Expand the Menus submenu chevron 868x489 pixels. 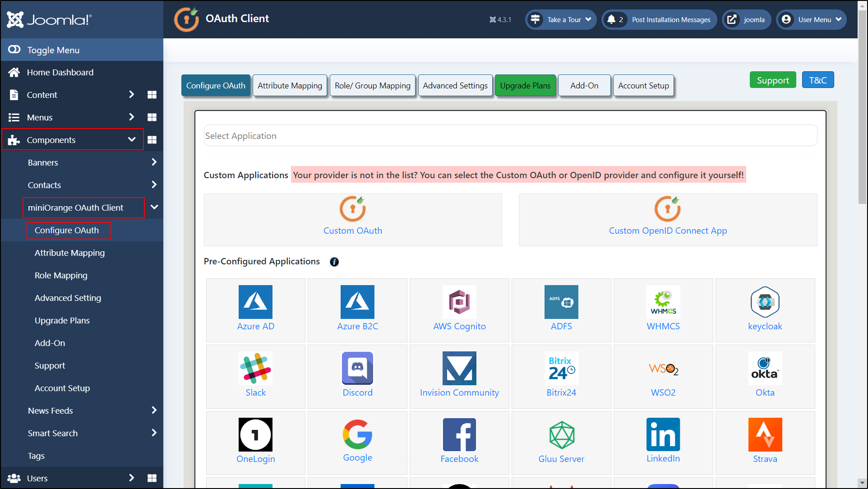coord(132,117)
